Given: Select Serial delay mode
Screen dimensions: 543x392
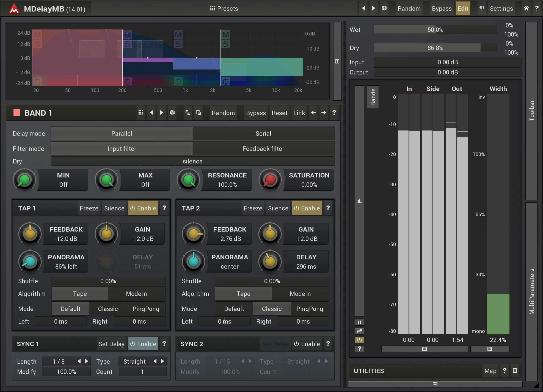Looking at the screenshot, I should click(x=263, y=134).
